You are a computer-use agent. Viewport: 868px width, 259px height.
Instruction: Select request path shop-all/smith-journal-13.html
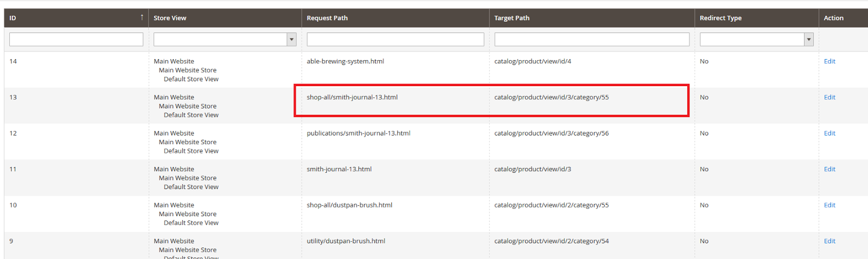coord(352,97)
